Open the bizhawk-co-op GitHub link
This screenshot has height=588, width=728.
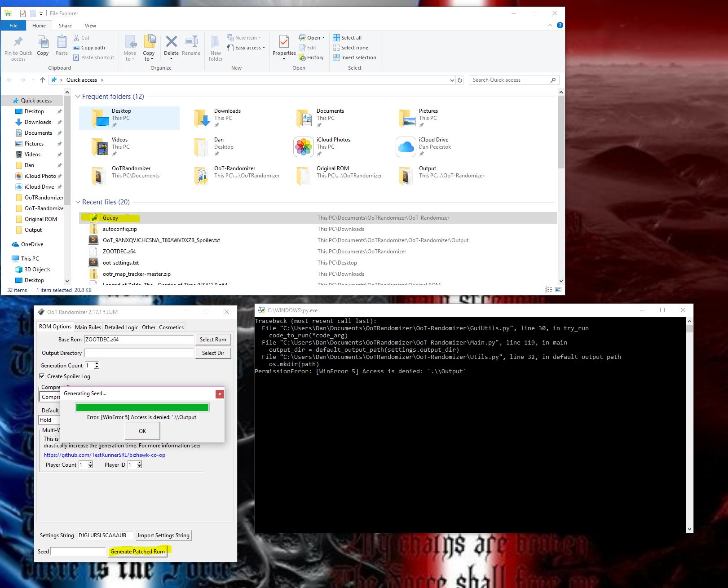[104, 455]
